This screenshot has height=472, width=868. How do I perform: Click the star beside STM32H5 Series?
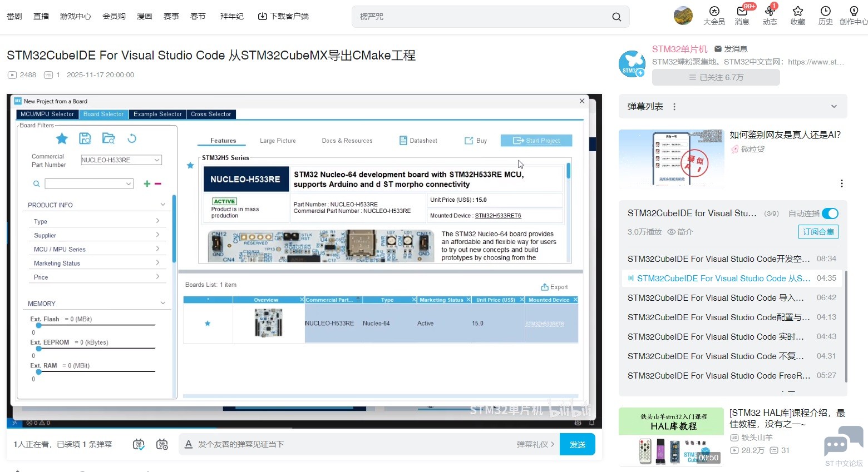(190, 165)
